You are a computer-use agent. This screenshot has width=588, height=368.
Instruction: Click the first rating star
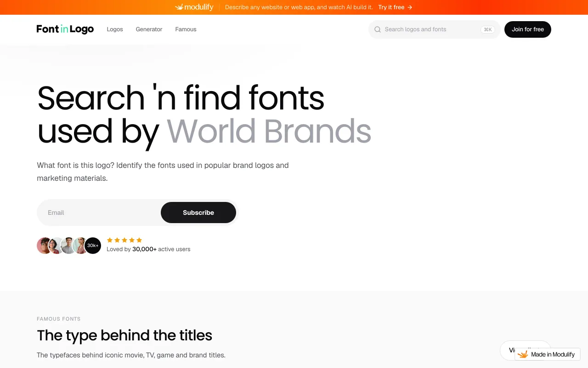(110, 240)
